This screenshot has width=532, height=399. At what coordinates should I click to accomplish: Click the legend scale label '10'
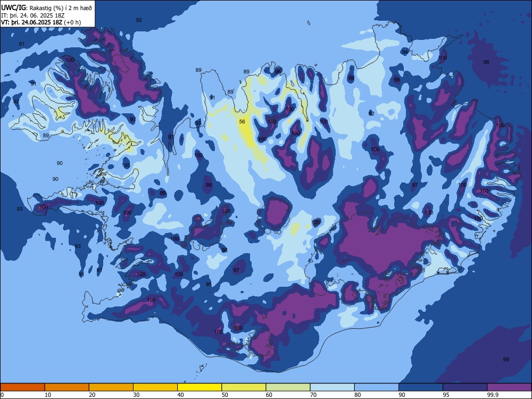[x=48, y=395]
